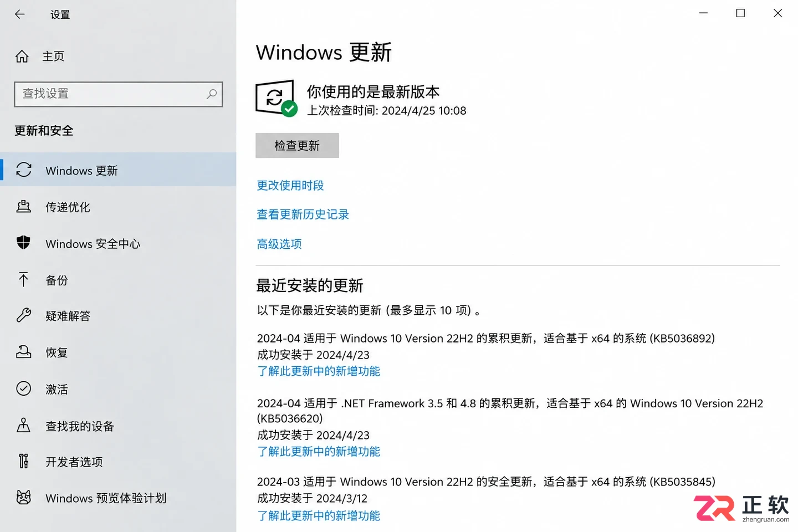Click the 上次检查时间 2024/4/25 10:08 text
Screen dimensions: 798x532
[387, 111]
